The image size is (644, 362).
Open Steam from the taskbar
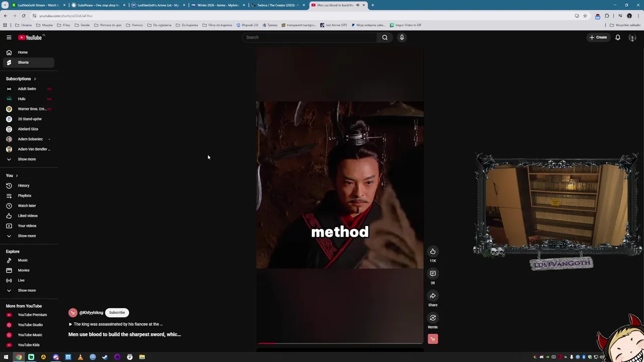[105, 357]
